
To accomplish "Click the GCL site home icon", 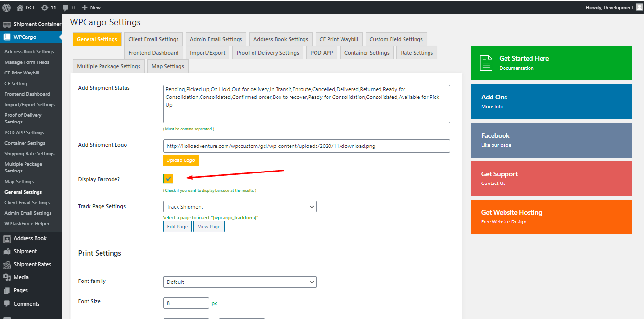I will point(20,8).
